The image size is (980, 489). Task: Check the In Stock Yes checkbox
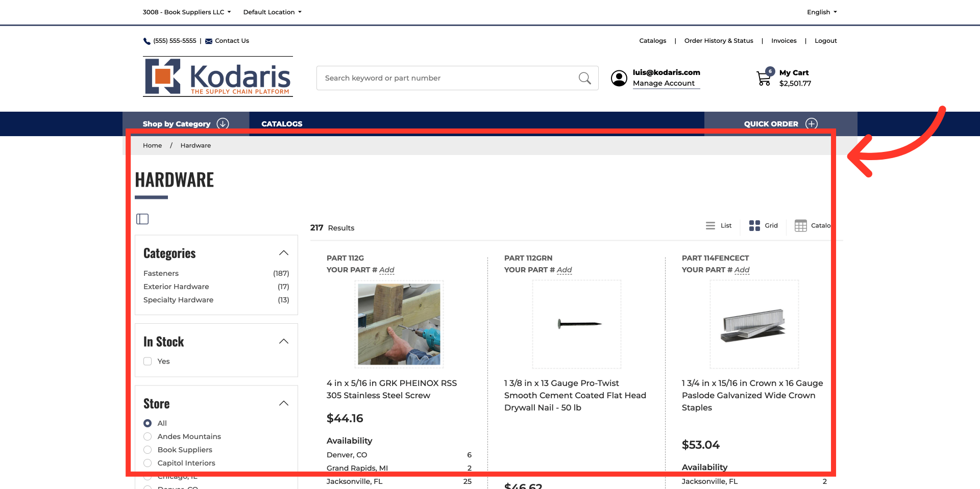[x=148, y=362]
